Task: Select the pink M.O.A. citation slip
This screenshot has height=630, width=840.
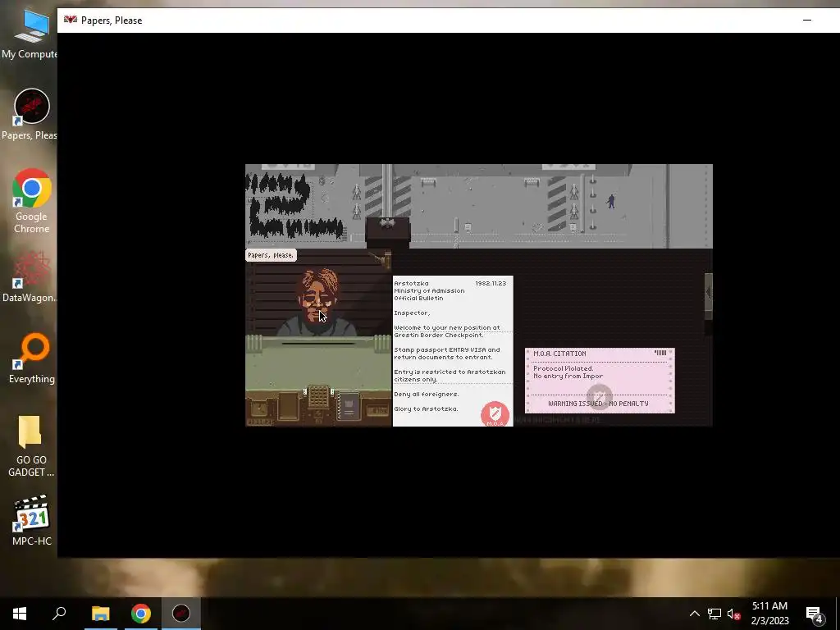Action: [x=600, y=381]
